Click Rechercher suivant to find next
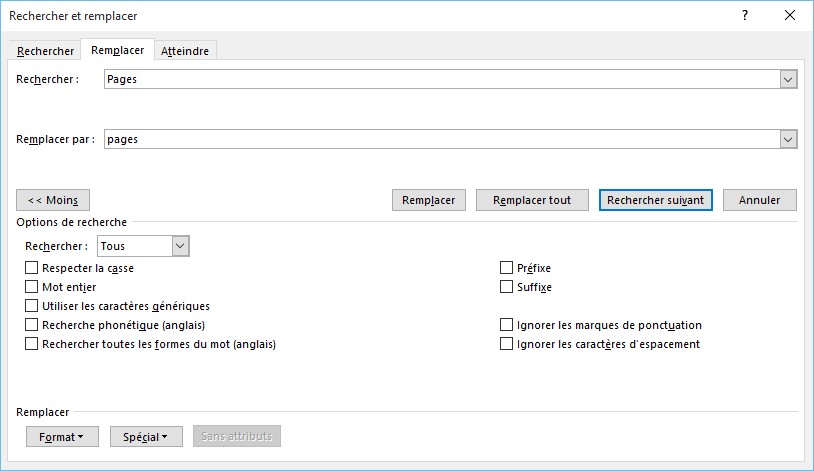814x471 pixels. point(655,200)
